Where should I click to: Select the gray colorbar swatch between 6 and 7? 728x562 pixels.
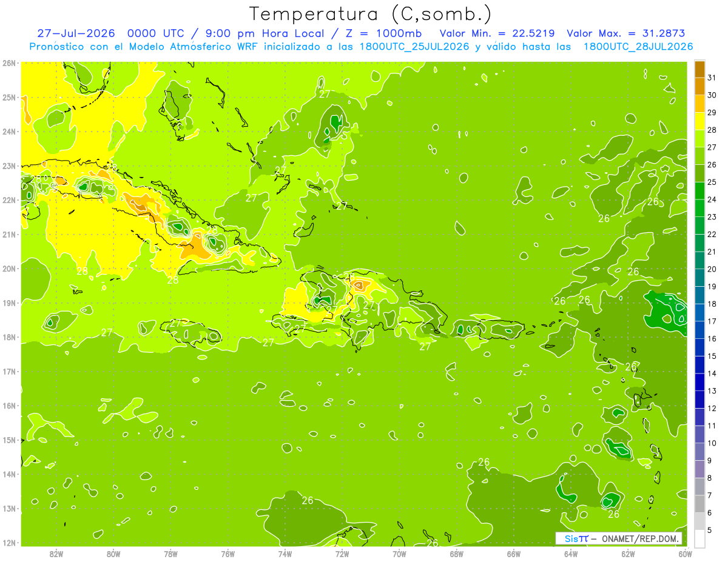pos(699,503)
